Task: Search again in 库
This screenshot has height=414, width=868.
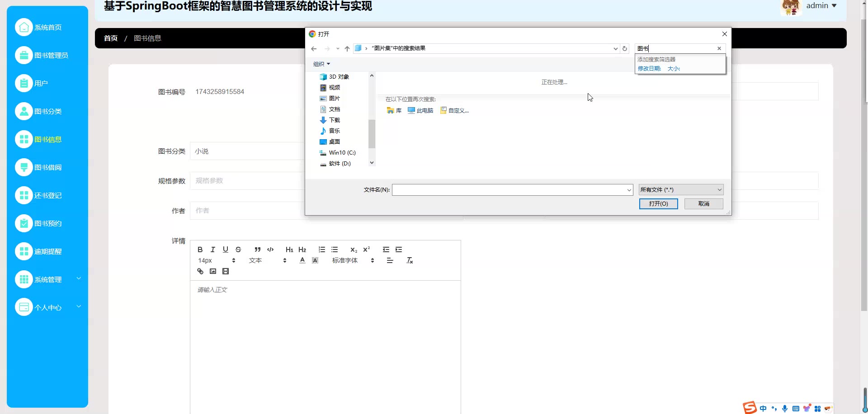Action: coord(394,110)
